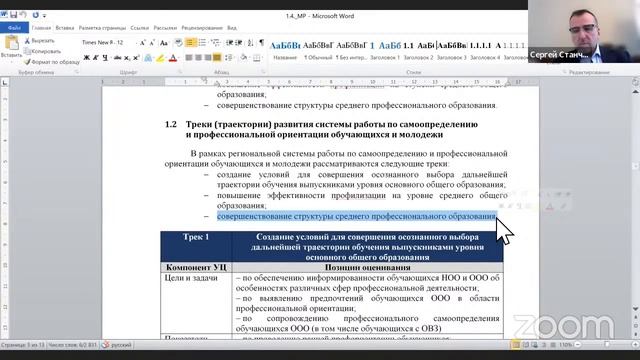Screen dimensions: 640x360
Task: Open the Ссылки ribbon tab
Action: click(140, 28)
